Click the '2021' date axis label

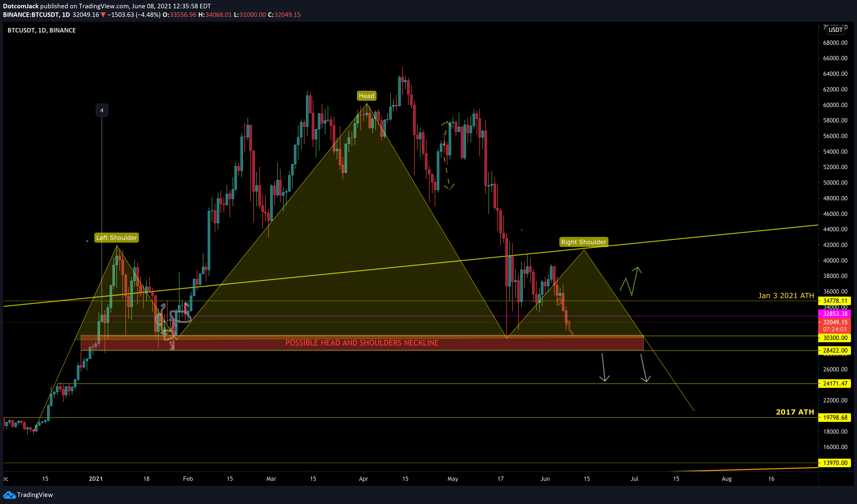tap(96, 479)
